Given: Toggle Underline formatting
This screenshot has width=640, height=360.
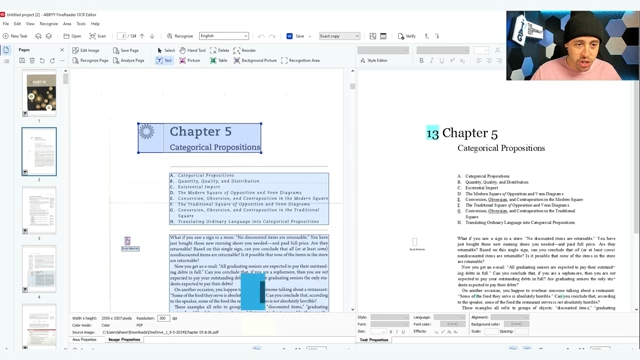Looking at the screenshot, I should pyautogui.click(x=442, y=60).
